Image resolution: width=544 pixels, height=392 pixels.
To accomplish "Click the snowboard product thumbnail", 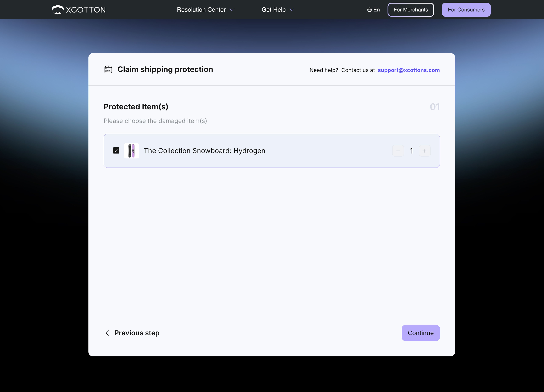I will (x=131, y=150).
